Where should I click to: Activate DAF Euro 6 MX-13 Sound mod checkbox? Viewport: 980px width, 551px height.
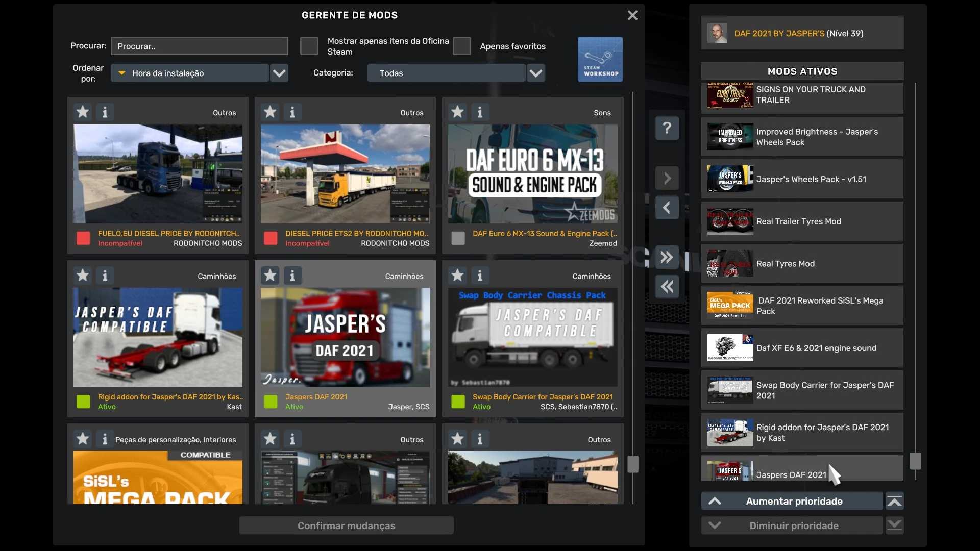(458, 238)
